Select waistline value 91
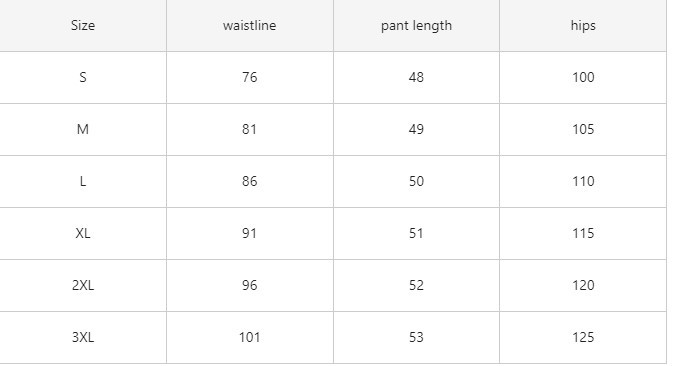 pos(250,234)
